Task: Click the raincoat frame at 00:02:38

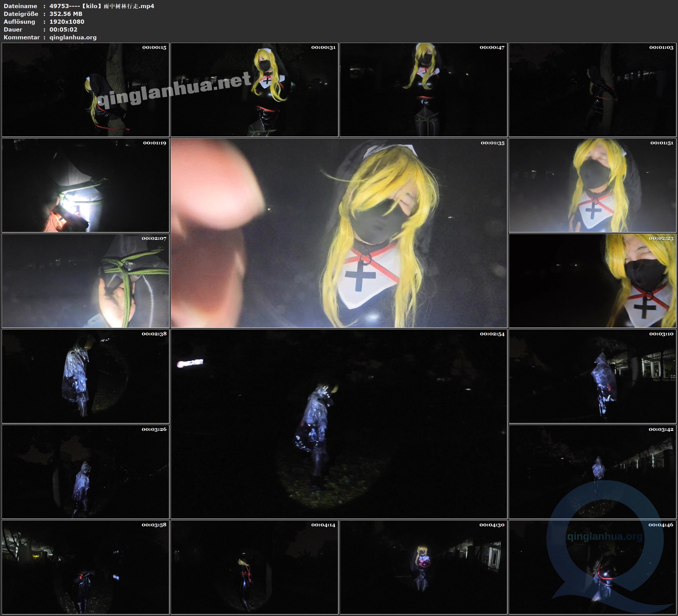Action: pos(85,376)
